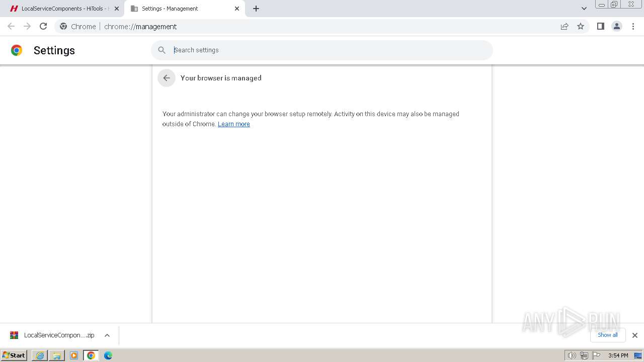Click the Chrome site info icon
The width and height of the screenshot is (644, 362).
tap(63, 27)
